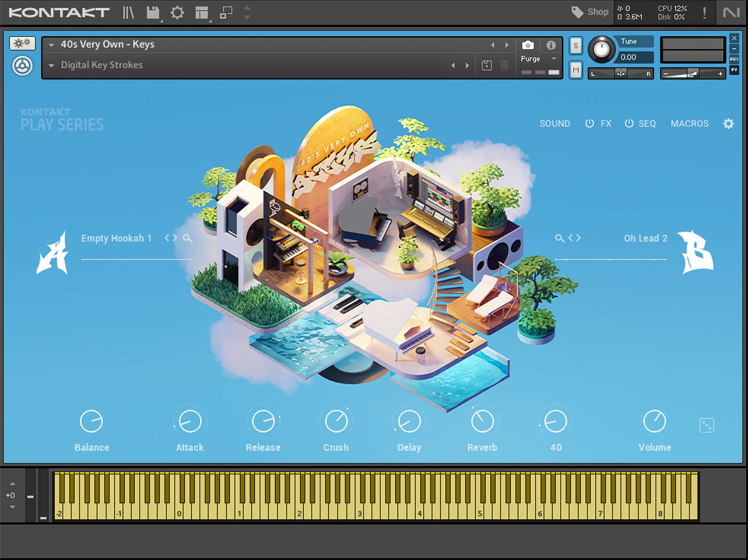Open the library browser icon

[128, 12]
